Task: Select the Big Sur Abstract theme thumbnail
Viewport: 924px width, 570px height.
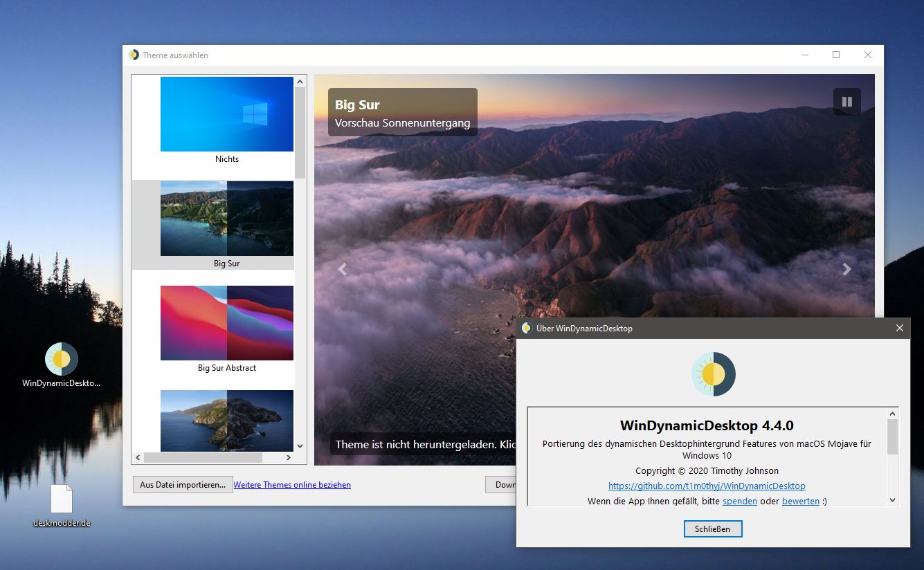Action: (x=227, y=323)
